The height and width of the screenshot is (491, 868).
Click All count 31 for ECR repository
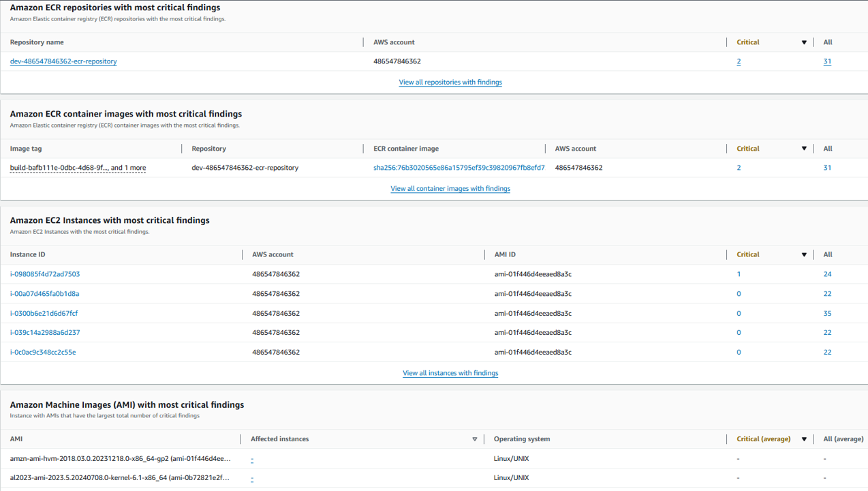827,61
